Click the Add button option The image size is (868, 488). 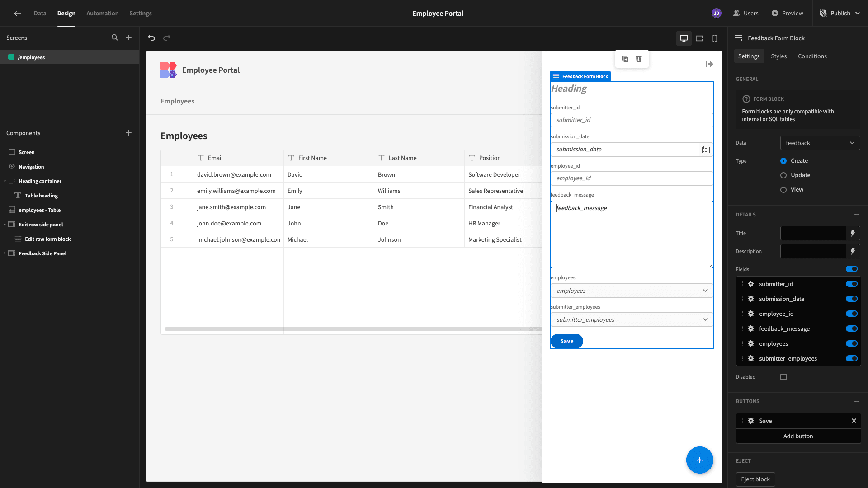[x=798, y=436]
